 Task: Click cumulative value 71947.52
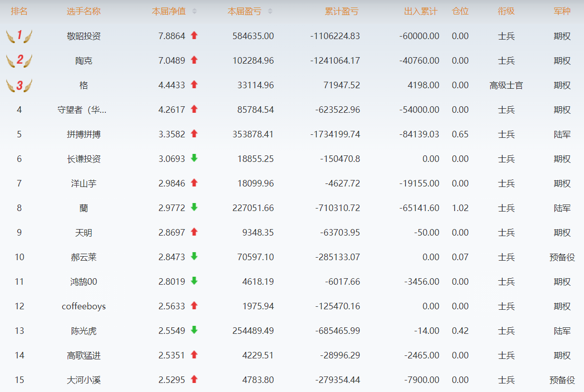[x=341, y=85]
